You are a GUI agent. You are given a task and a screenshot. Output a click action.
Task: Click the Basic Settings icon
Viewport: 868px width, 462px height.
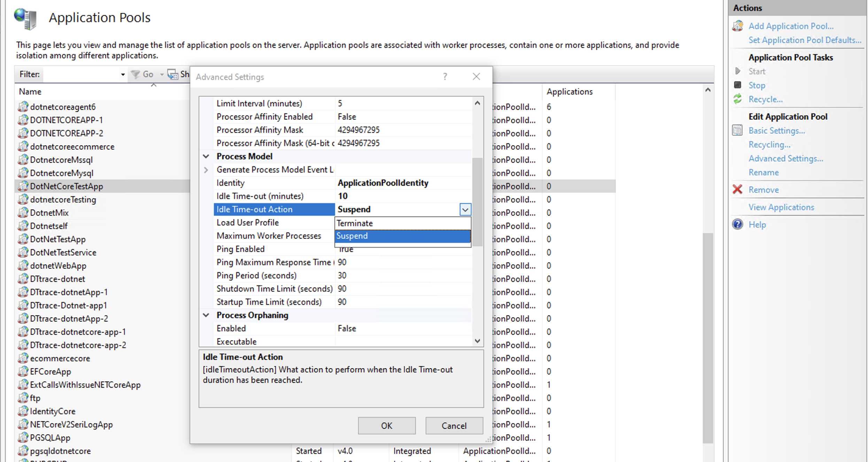click(737, 131)
